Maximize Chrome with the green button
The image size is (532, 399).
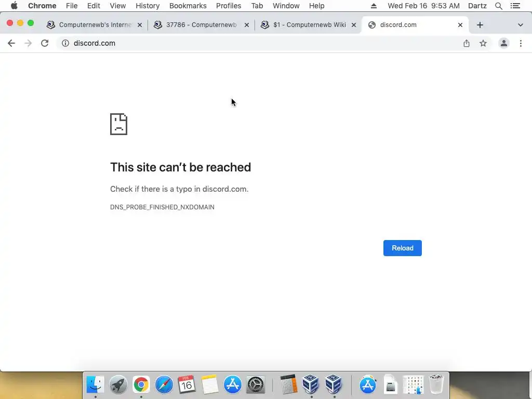31,23
